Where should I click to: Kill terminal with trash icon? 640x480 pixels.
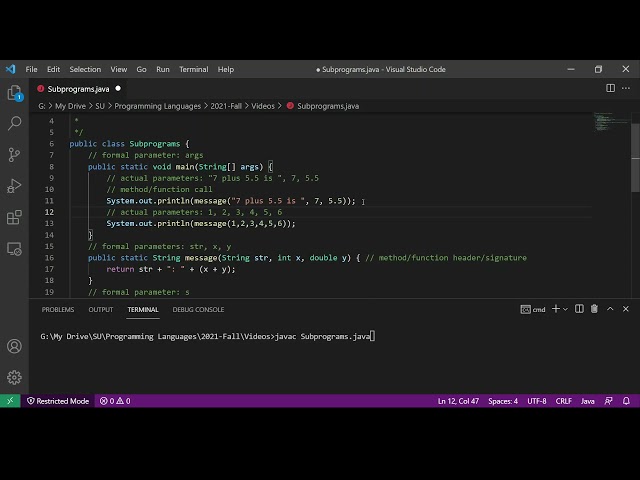coord(594,309)
